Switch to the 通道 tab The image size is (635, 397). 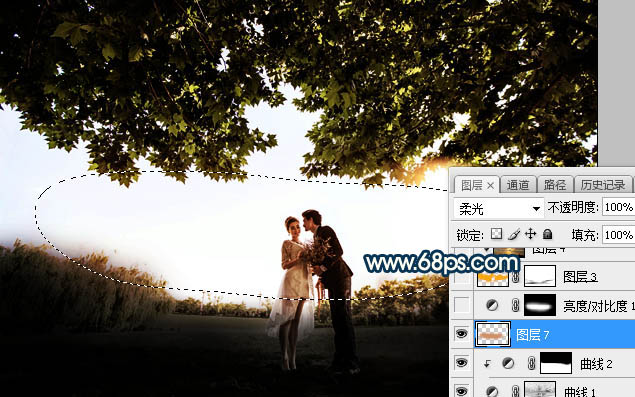[x=518, y=185]
